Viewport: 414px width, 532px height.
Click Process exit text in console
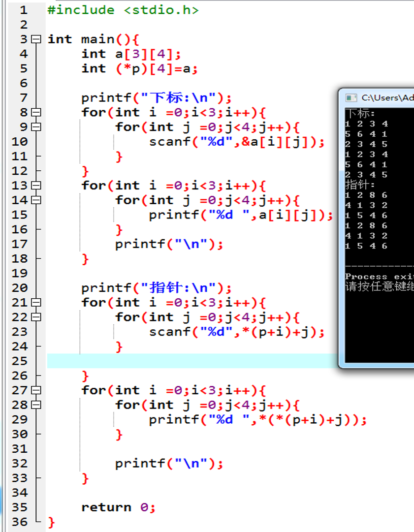[x=380, y=277]
